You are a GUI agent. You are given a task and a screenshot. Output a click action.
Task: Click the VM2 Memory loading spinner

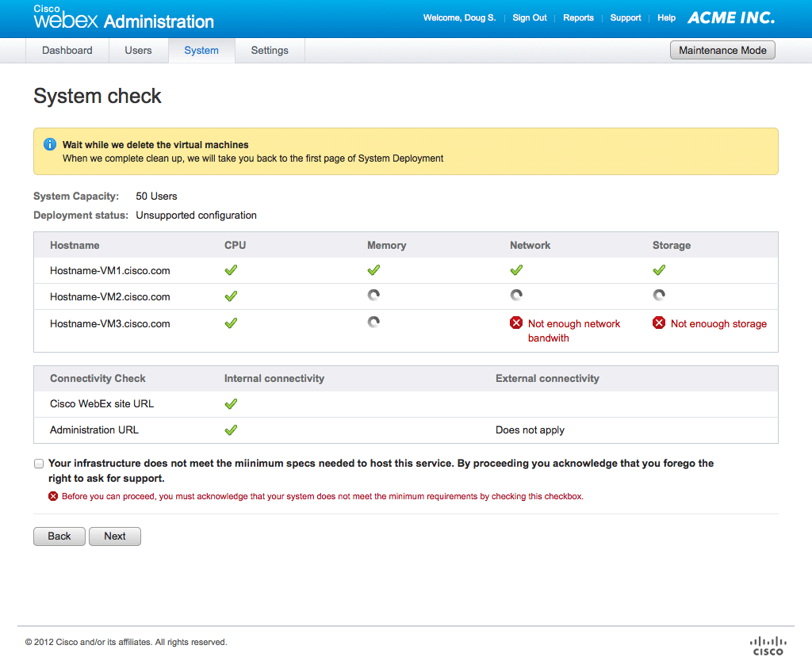coord(373,296)
